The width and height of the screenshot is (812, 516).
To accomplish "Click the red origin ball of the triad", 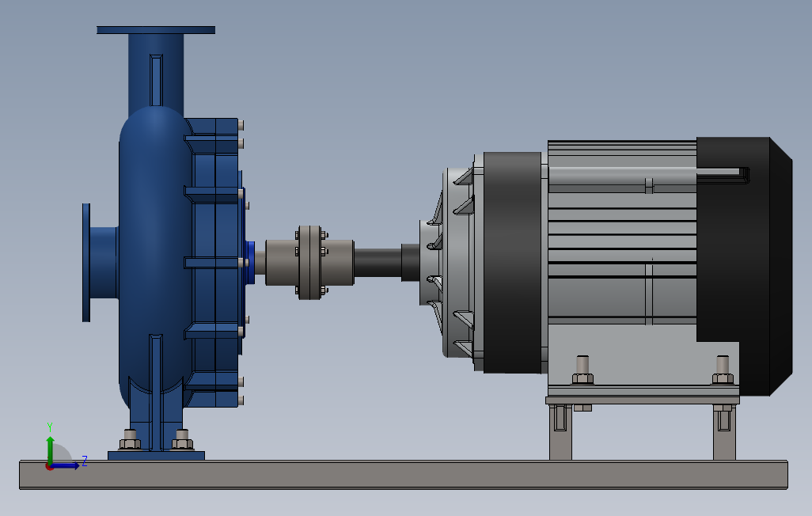I will (x=50, y=467).
